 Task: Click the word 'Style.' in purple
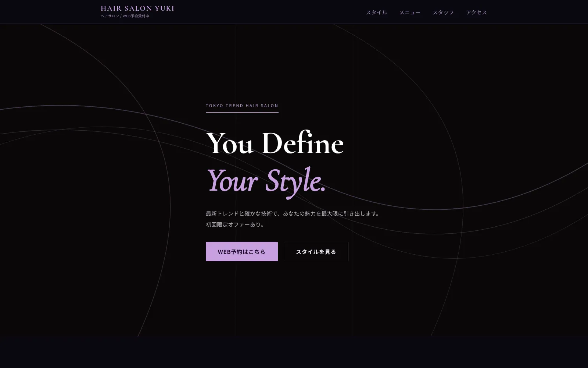(296, 181)
